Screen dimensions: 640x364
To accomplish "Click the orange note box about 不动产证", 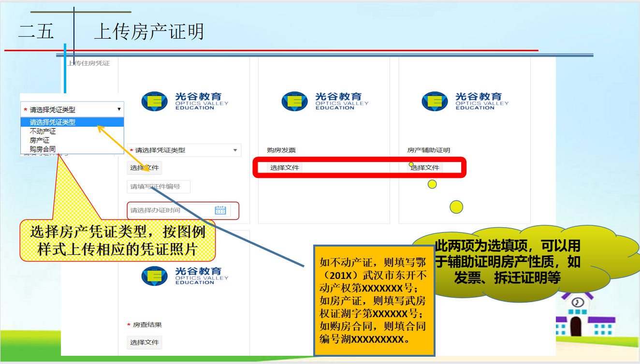I will [x=374, y=300].
